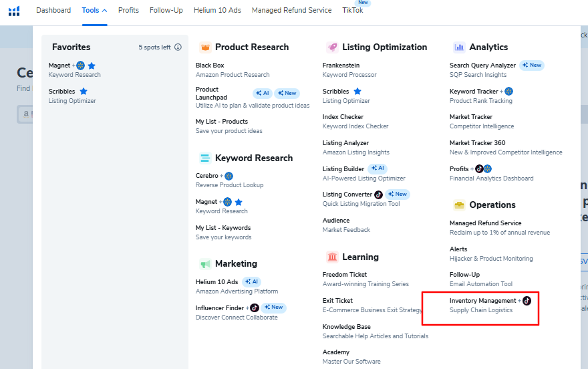Click New badge beside Influencer Finder

point(274,307)
